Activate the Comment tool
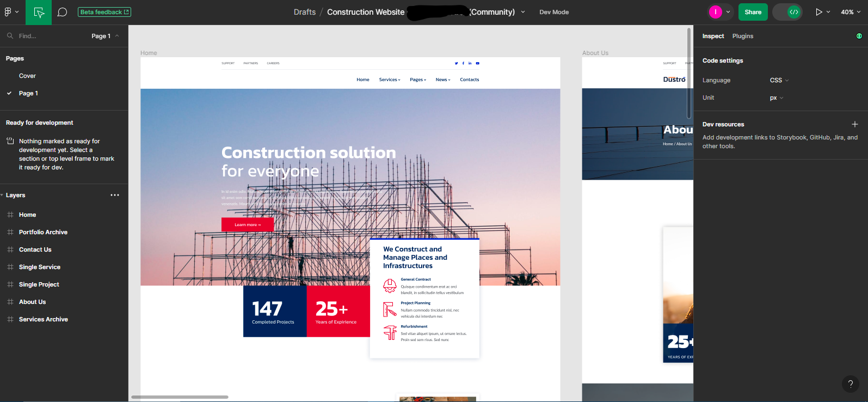868x402 pixels. pyautogui.click(x=62, y=12)
